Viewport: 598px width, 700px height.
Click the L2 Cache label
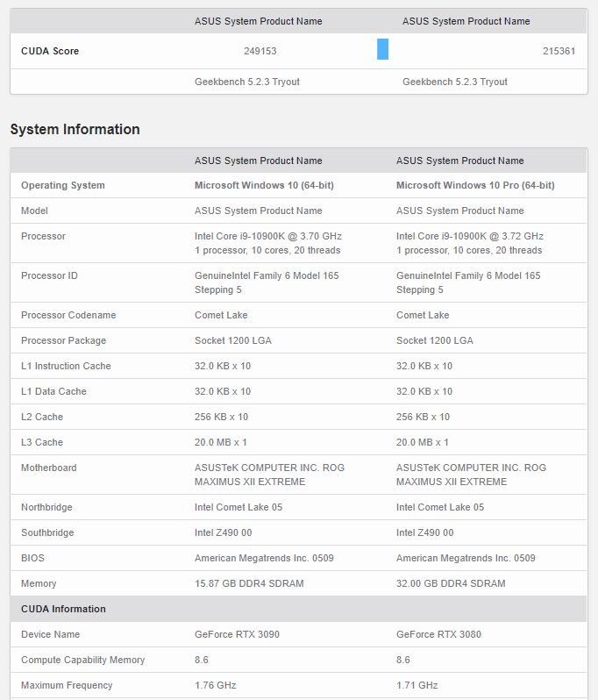click(42, 417)
